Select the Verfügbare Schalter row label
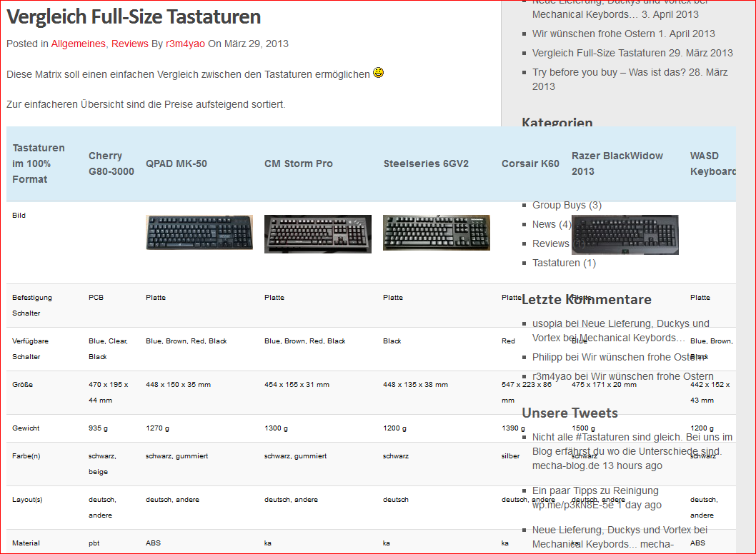The height and width of the screenshot is (554, 756). 31,349
